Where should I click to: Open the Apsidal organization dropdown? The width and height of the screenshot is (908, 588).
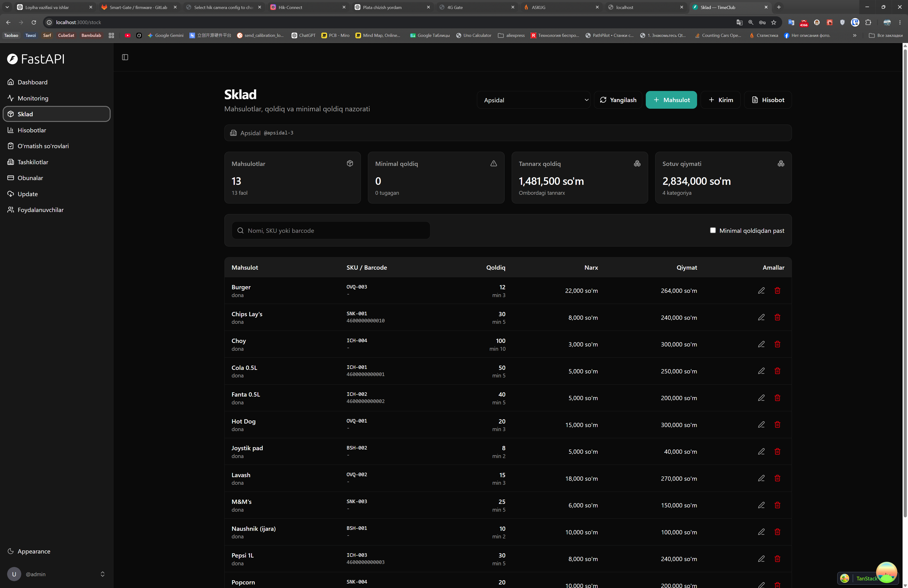[533, 100]
